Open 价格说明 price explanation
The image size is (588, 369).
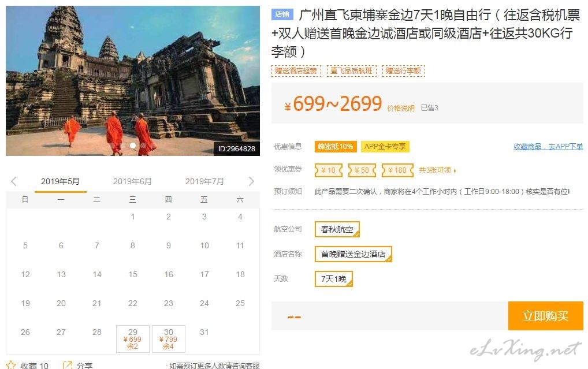tap(400, 109)
